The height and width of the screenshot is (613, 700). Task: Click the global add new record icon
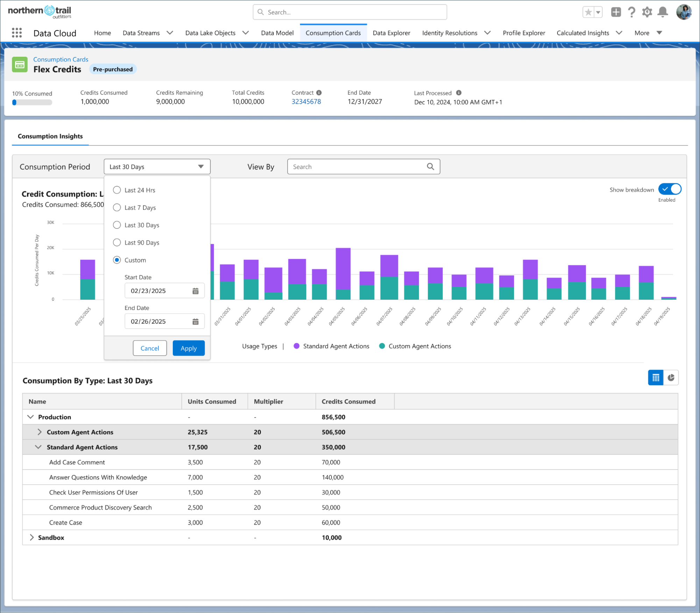point(616,12)
